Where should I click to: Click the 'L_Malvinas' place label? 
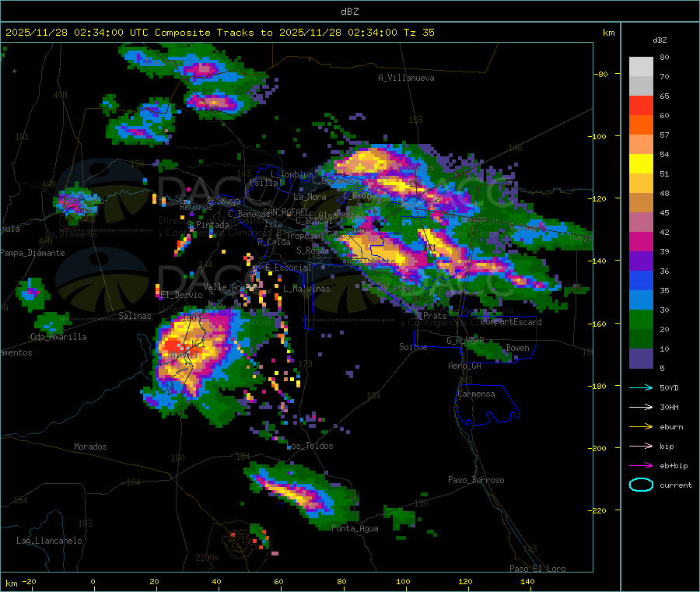306,289
